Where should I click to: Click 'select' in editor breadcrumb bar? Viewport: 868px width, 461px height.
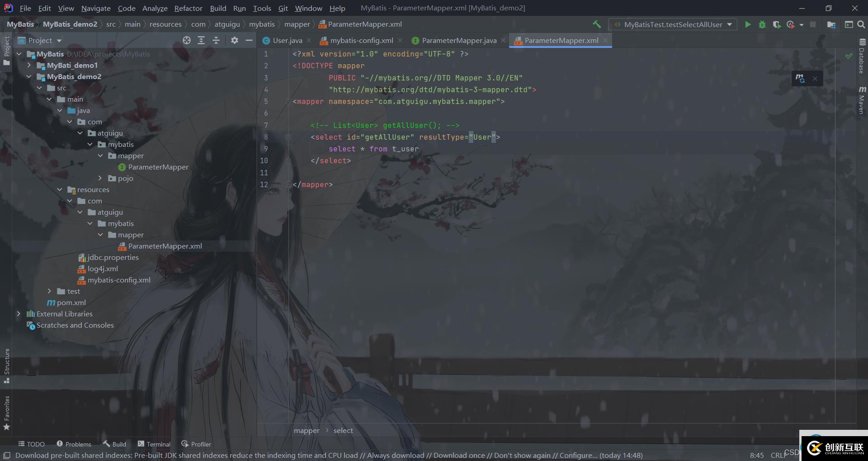pos(343,430)
